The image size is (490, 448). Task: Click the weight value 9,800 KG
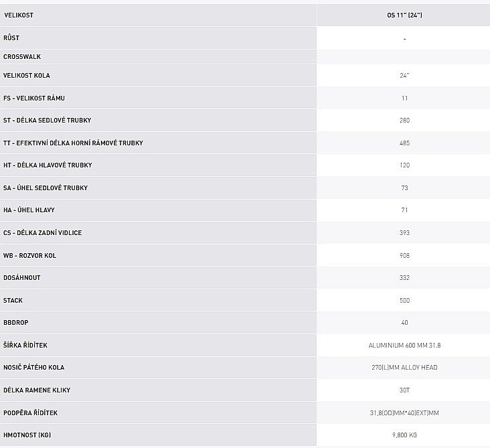[404, 435]
